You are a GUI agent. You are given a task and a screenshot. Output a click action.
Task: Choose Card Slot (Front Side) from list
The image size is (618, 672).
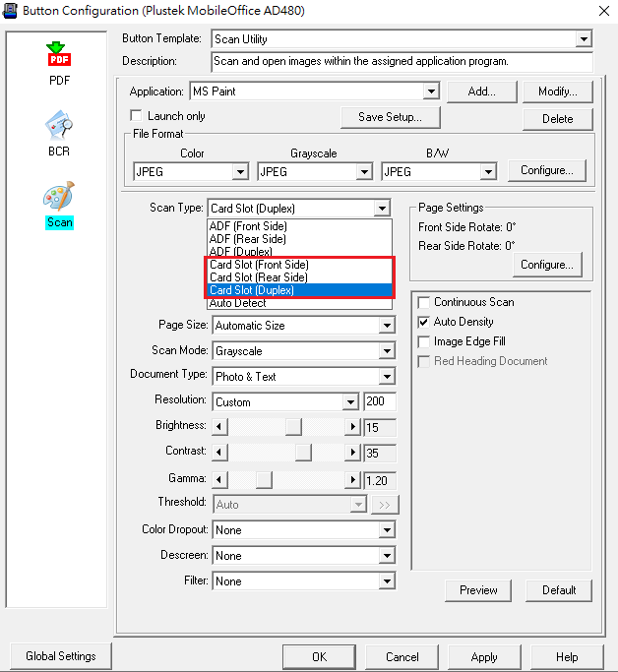[x=259, y=265]
